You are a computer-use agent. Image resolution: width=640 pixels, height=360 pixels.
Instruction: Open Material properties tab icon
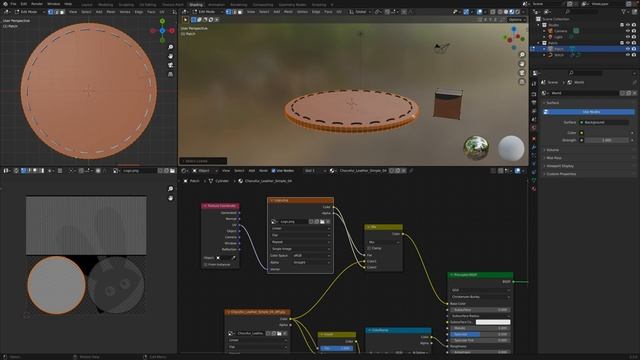[534, 189]
